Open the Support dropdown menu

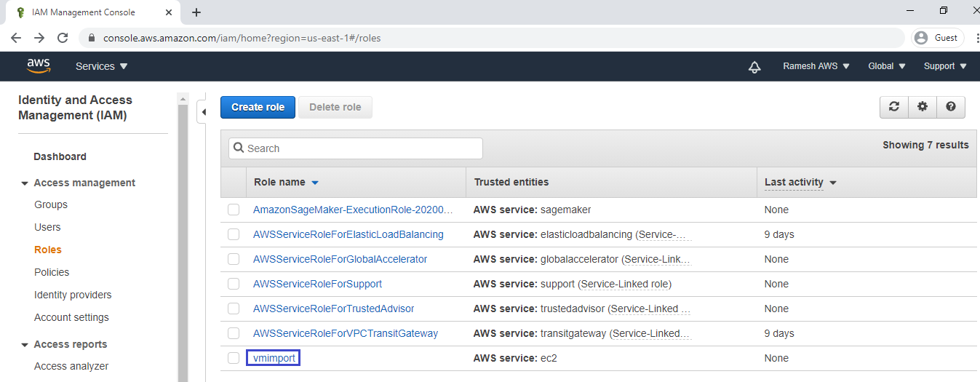[946, 66]
